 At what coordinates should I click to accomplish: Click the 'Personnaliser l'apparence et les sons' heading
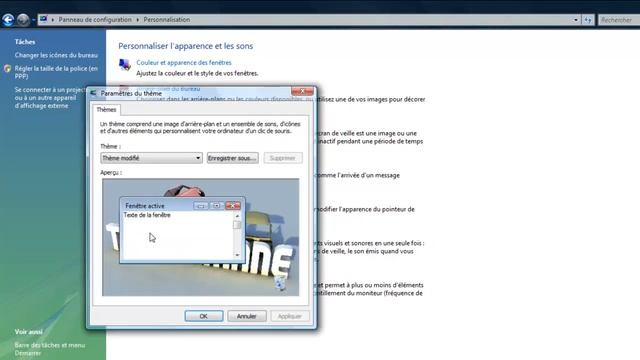[186, 46]
